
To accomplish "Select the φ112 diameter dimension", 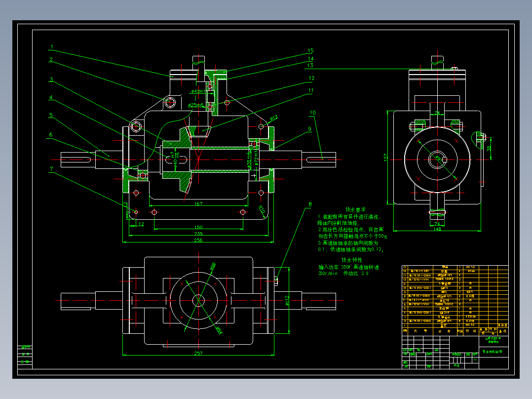I will (287, 300).
